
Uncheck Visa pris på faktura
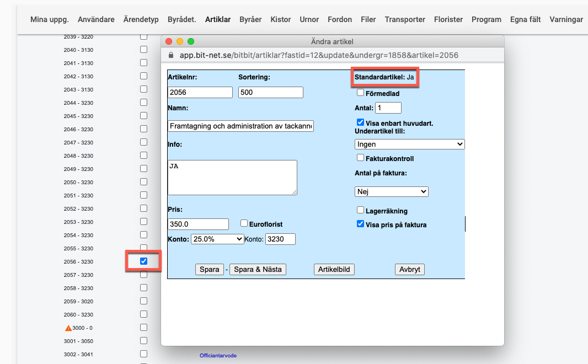tap(360, 224)
